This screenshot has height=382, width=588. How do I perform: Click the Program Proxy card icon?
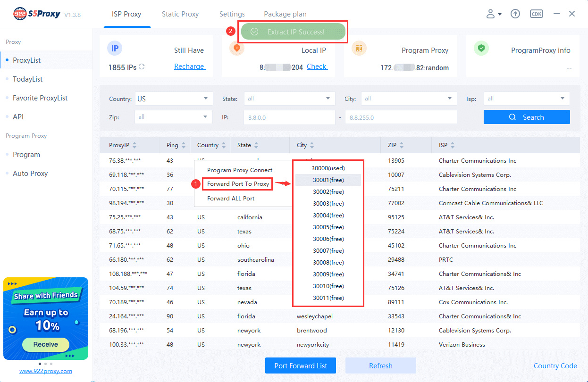(x=359, y=49)
